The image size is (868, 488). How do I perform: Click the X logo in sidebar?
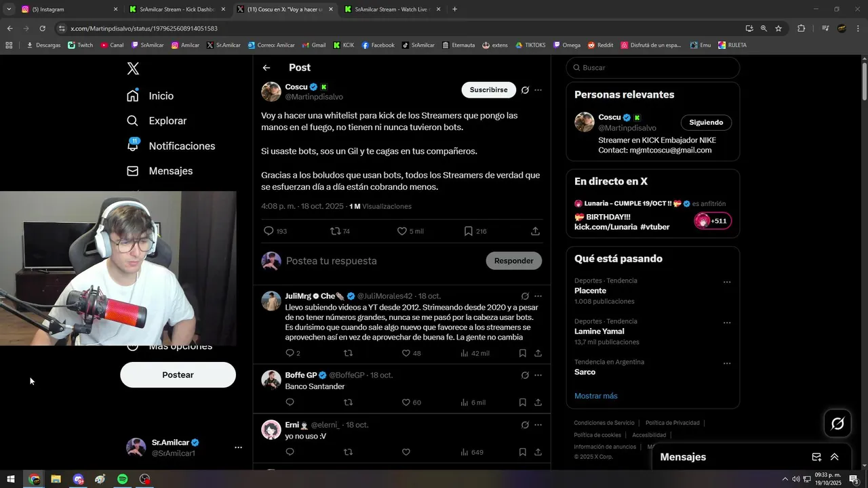(x=133, y=68)
